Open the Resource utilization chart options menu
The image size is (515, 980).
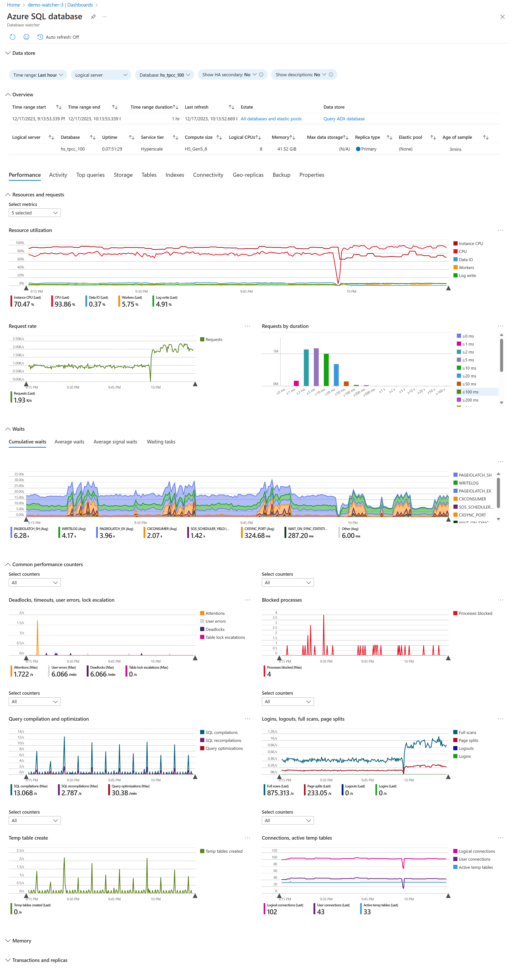pos(501,230)
